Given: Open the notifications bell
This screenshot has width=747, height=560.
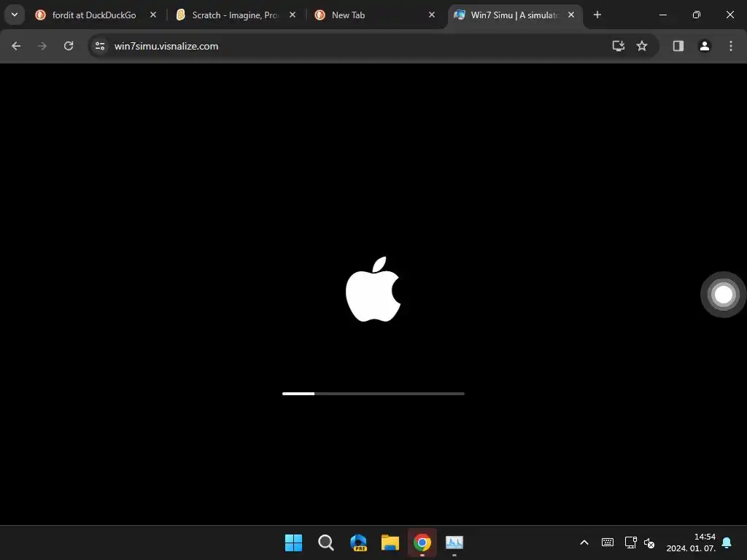Looking at the screenshot, I should [x=727, y=542].
